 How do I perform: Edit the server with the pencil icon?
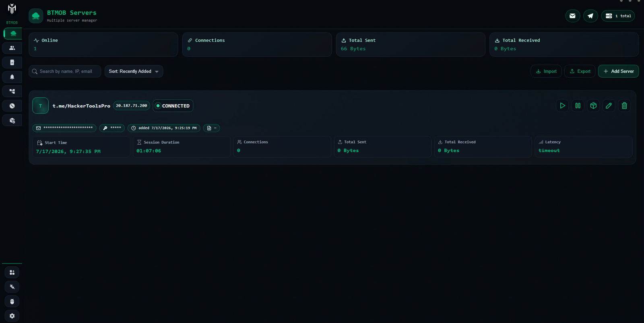point(609,106)
